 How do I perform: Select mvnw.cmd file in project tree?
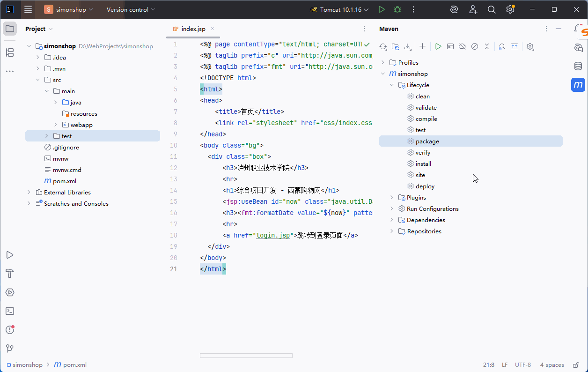pos(67,170)
